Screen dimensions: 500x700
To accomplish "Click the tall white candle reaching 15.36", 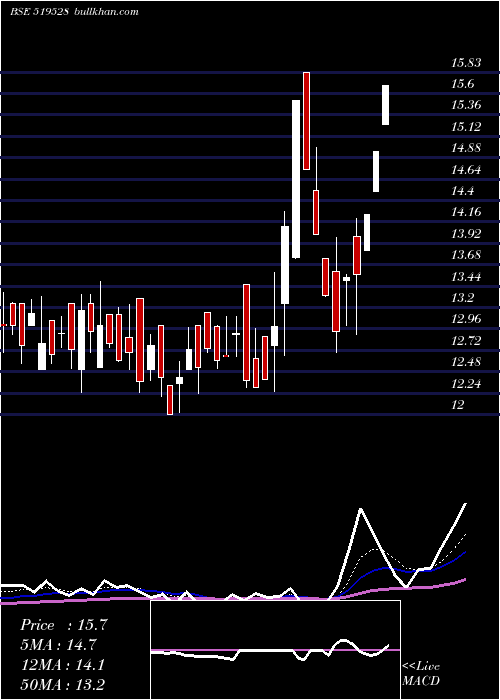I will point(296,179).
